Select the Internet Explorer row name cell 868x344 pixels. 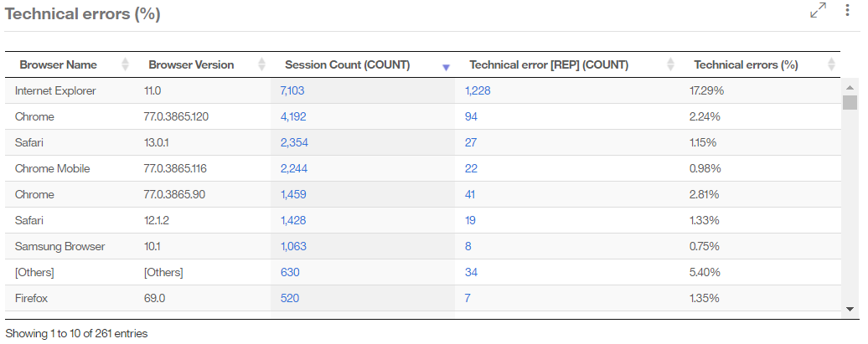(55, 90)
